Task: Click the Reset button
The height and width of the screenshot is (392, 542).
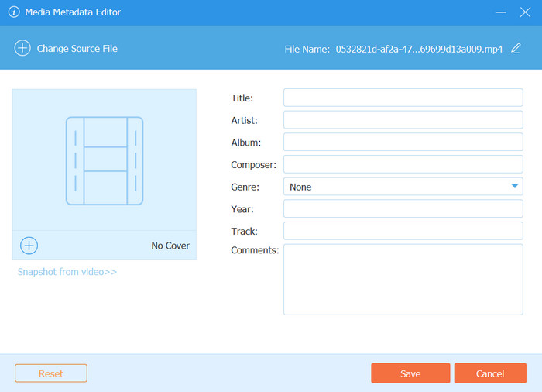Action: [51, 373]
